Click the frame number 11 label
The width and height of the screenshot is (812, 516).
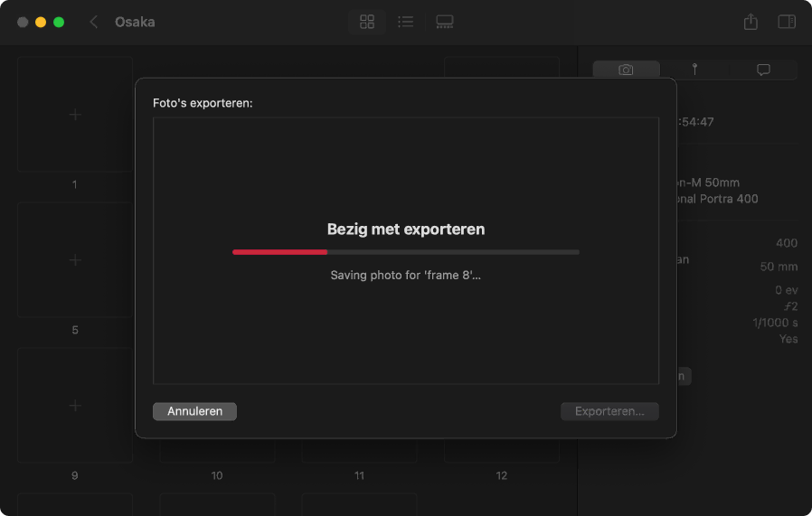coord(359,475)
